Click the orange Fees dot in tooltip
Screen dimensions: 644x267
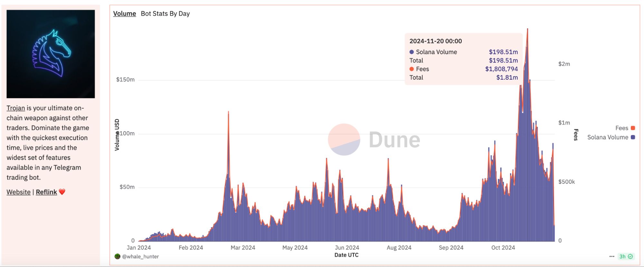[x=411, y=69]
